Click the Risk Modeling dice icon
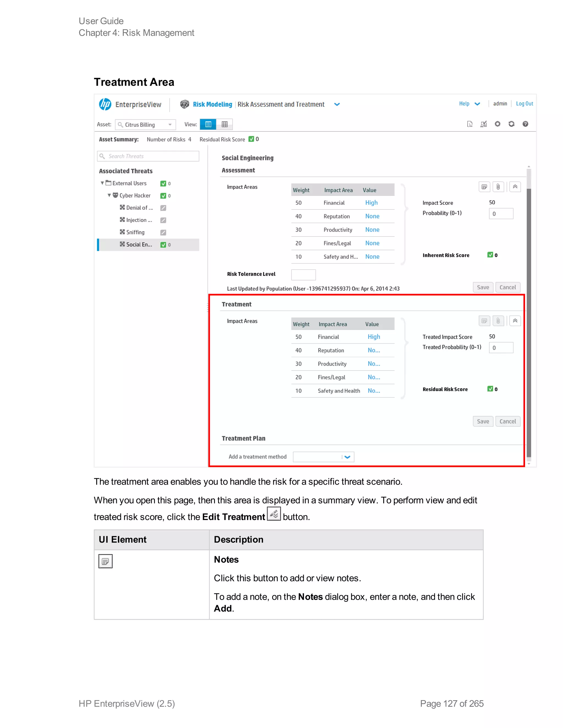563x728 pixels. point(184,104)
